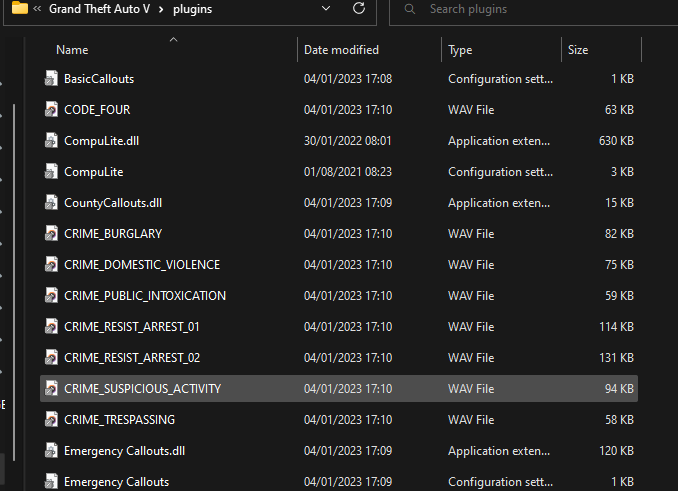Click the CompuLite.dll file icon
This screenshot has width=678, height=491.
pos(52,141)
